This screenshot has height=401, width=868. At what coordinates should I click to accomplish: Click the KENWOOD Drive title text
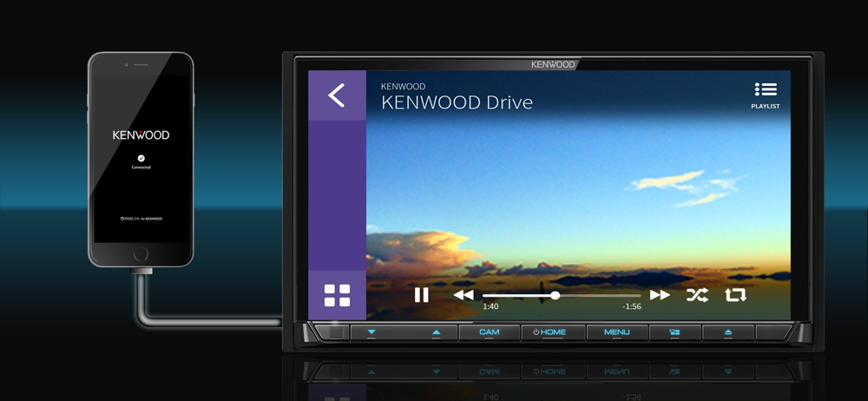pos(457,102)
